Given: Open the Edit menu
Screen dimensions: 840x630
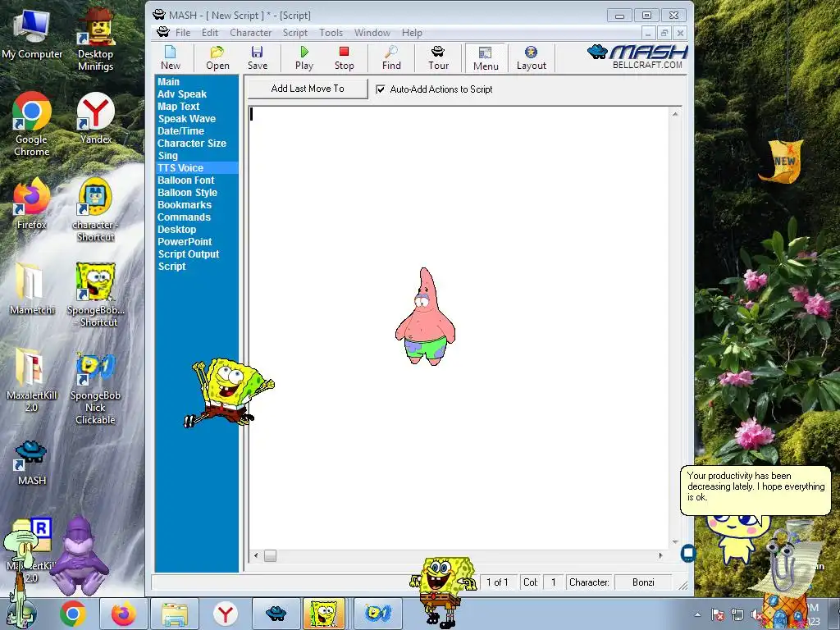Looking at the screenshot, I should pyautogui.click(x=209, y=33).
